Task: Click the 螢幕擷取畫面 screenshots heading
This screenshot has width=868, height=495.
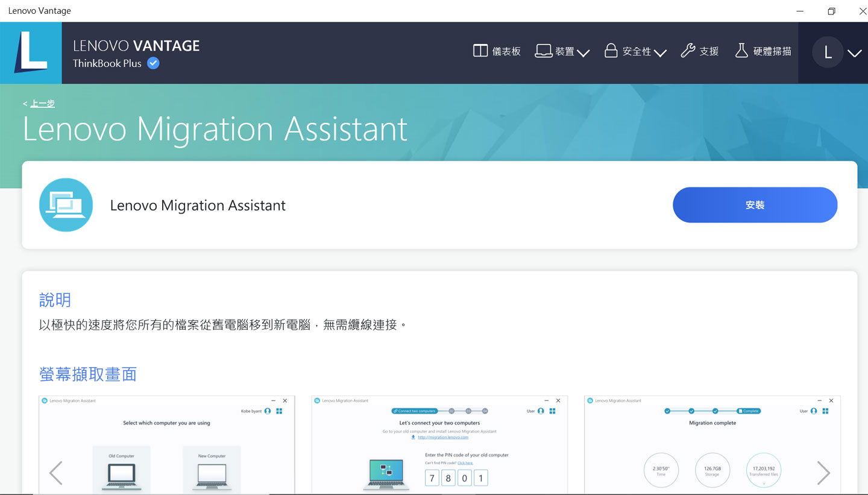Action: 88,374
